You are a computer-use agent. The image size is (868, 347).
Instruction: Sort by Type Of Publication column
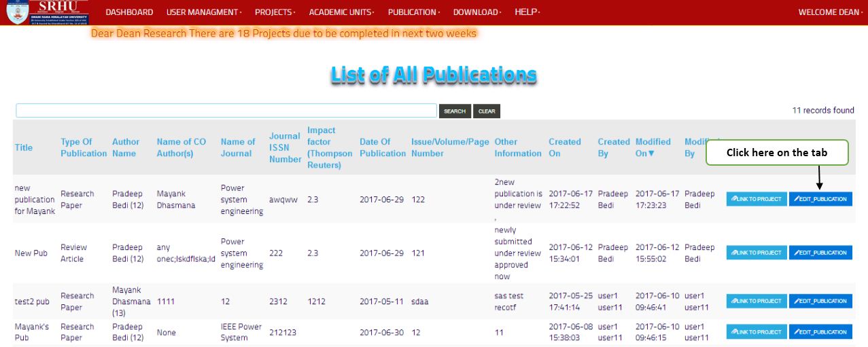(x=84, y=147)
